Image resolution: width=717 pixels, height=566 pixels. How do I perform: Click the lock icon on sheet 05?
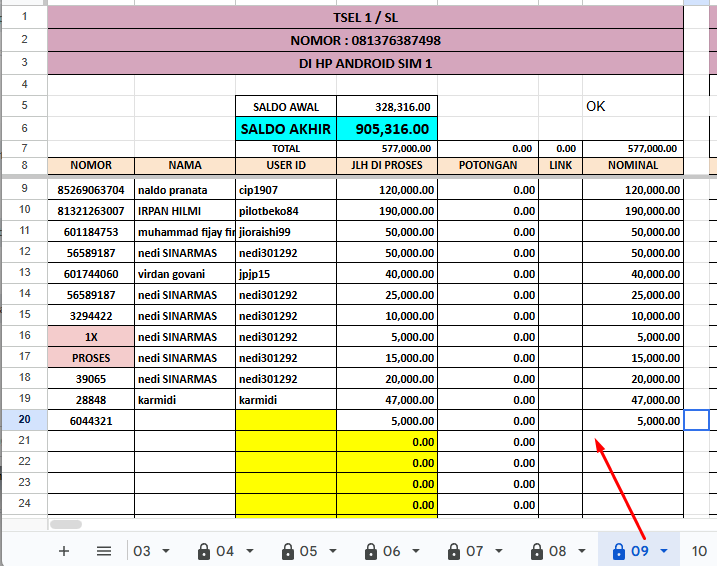coord(288,551)
